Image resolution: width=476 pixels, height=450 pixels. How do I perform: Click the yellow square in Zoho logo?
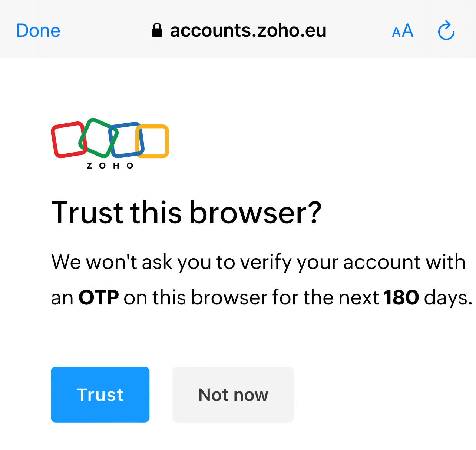click(x=152, y=141)
